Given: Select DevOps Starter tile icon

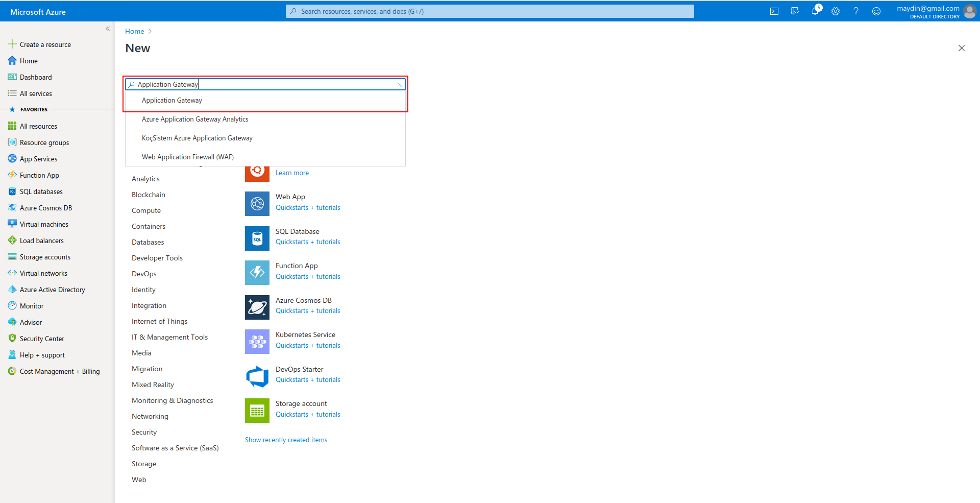Looking at the screenshot, I should [x=257, y=376].
